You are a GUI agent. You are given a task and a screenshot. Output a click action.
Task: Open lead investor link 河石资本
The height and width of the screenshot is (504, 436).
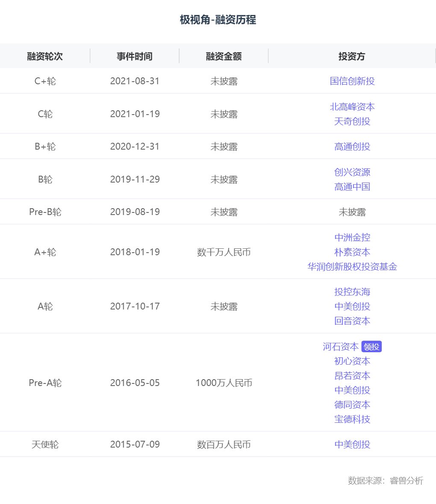tap(341, 347)
